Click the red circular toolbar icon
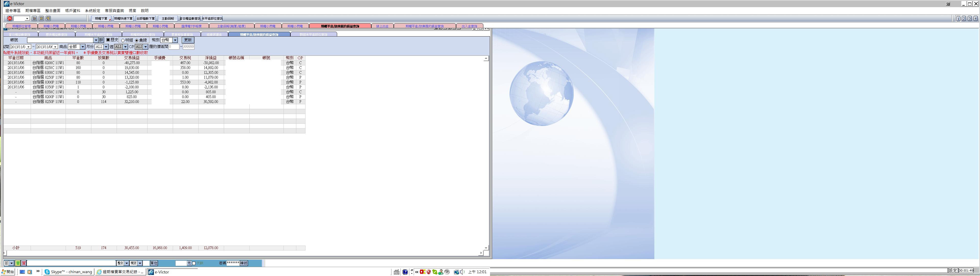The image size is (980, 276). coord(10,18)
